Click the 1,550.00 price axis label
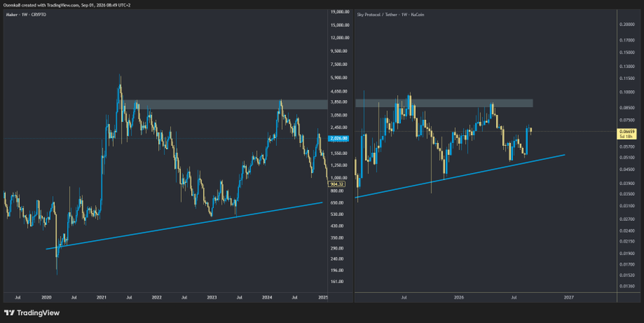This screenshot has height=323, width=644. click(x=339, y=154)
